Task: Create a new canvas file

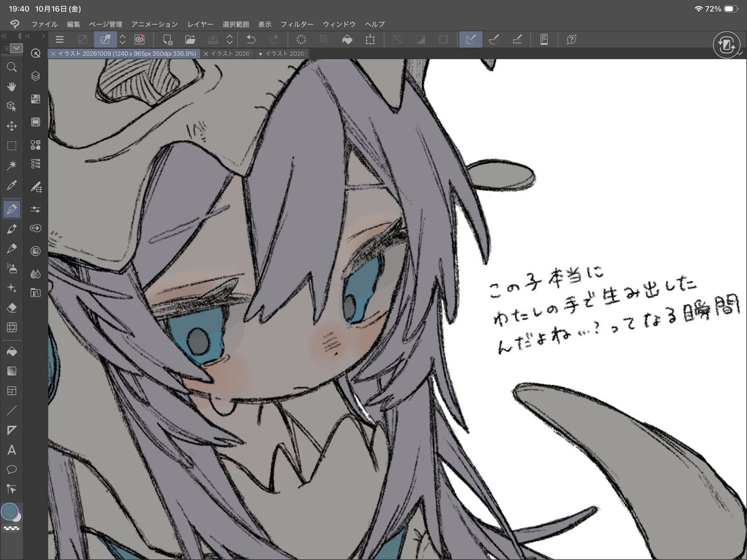Action: point(167,39)
